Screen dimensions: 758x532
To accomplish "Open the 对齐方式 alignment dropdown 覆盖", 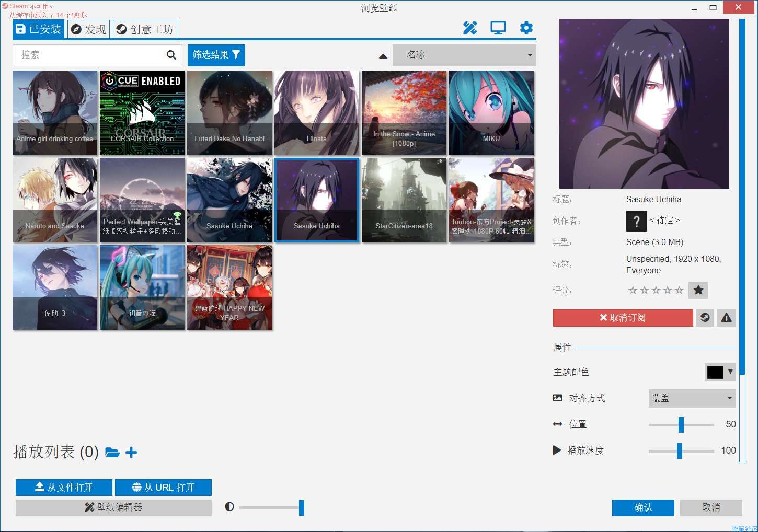I will point(692,398).
